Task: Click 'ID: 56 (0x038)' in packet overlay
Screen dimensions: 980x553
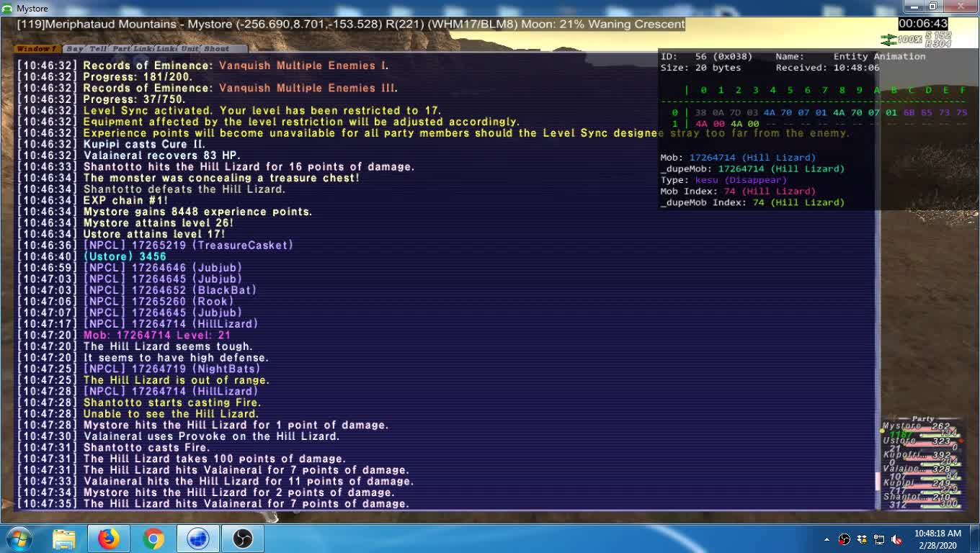Action: [706, 56]
